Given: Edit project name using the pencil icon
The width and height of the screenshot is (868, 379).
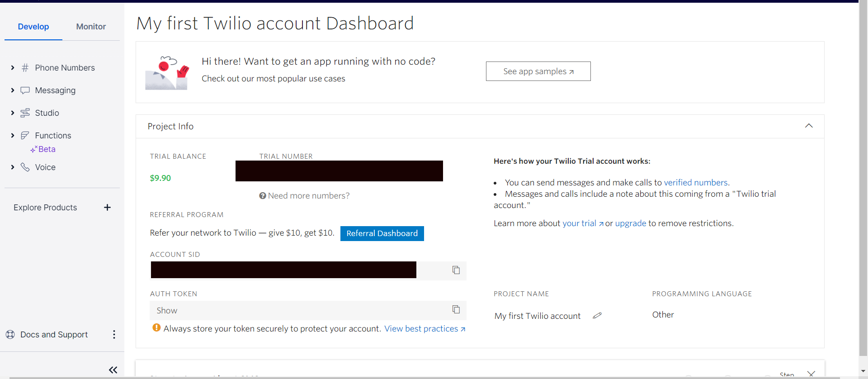Looking at the screenshot, I should (x=597, y=315).
